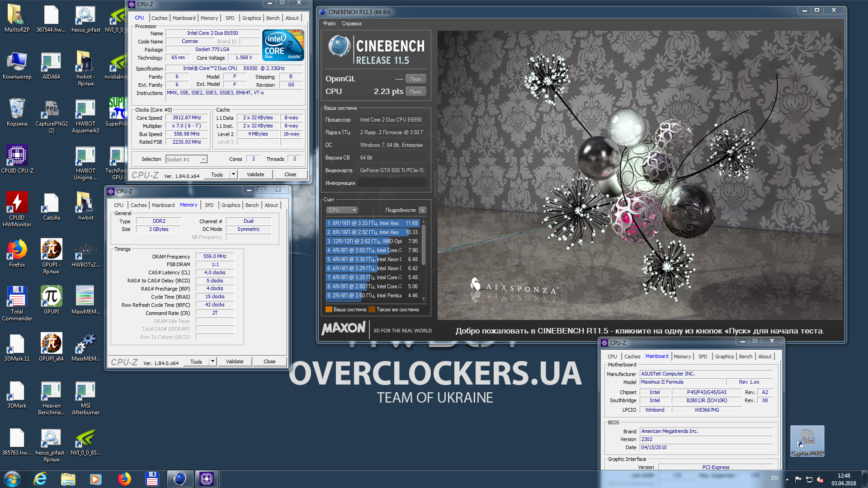This screenshot has width=868, height=488.
Task: Launch HWBOT Aquamark3 shortcut
Action: 85,117
